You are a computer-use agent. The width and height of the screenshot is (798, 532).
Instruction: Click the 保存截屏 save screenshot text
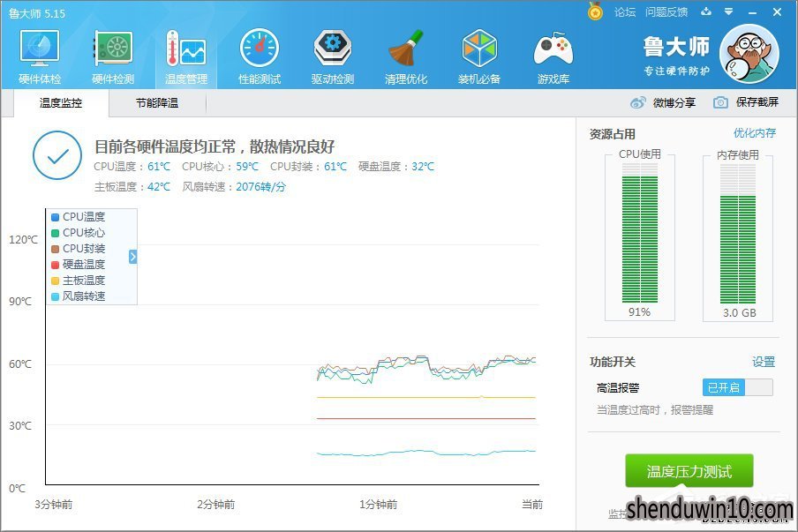point(757,102)
